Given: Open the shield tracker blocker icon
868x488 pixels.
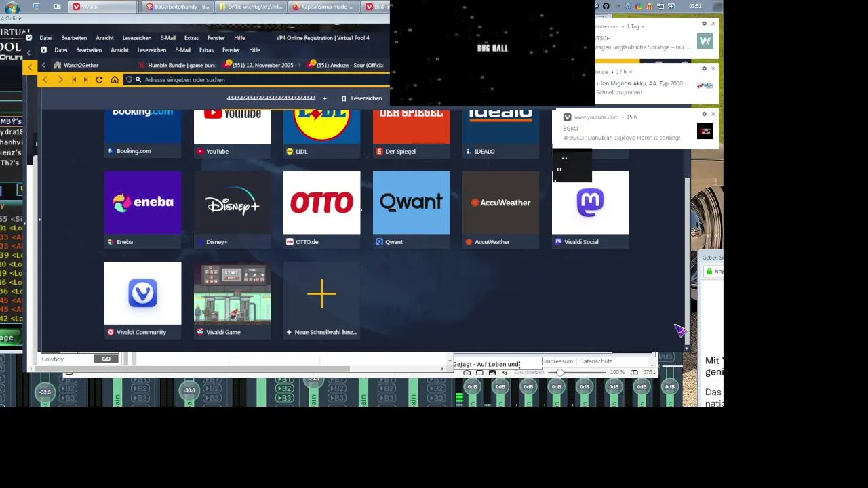Looking at the screenshot, I should [x=129, y=79].
